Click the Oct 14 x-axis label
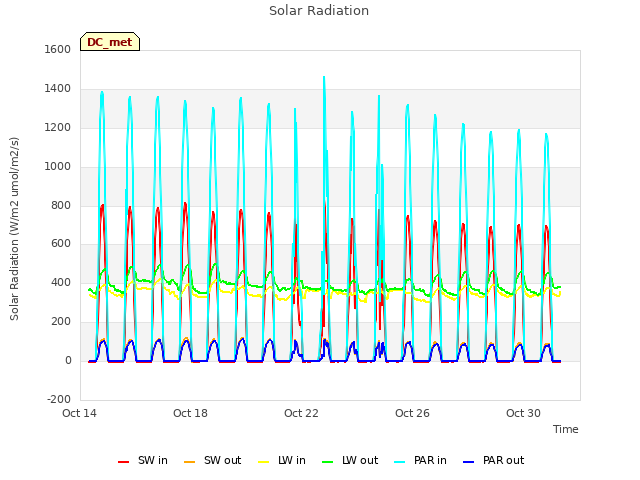This screenshot has height=480, width=640. pyautogui.click(x=79, y=413)
